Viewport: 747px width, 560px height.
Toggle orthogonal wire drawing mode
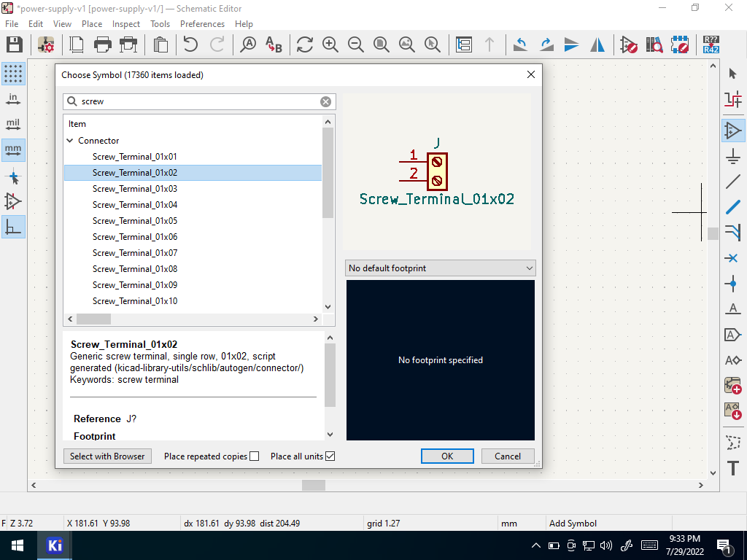tap(13, 227)
